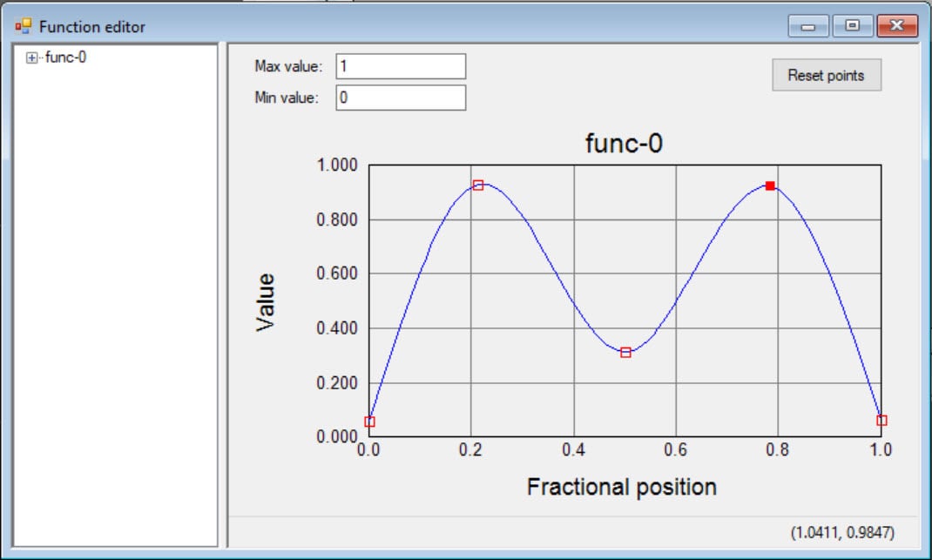Click the Fractional position axis label
The image size is (932, 560).
624,486
